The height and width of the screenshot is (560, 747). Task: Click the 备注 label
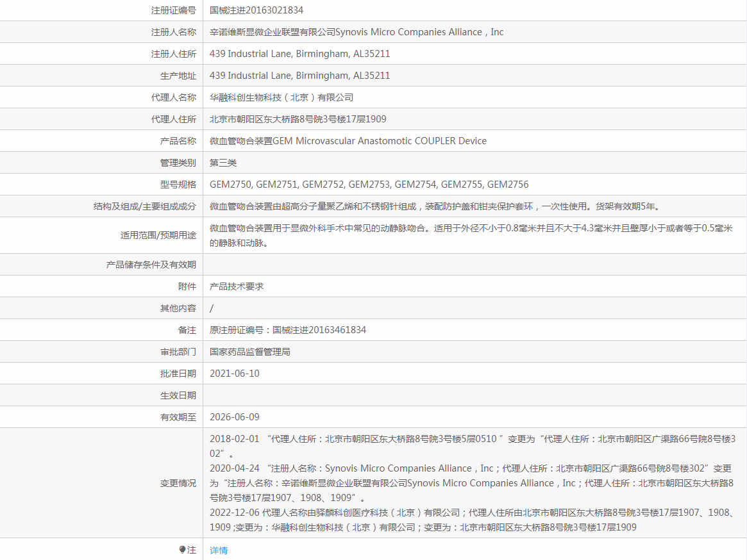tap(187, 330)
